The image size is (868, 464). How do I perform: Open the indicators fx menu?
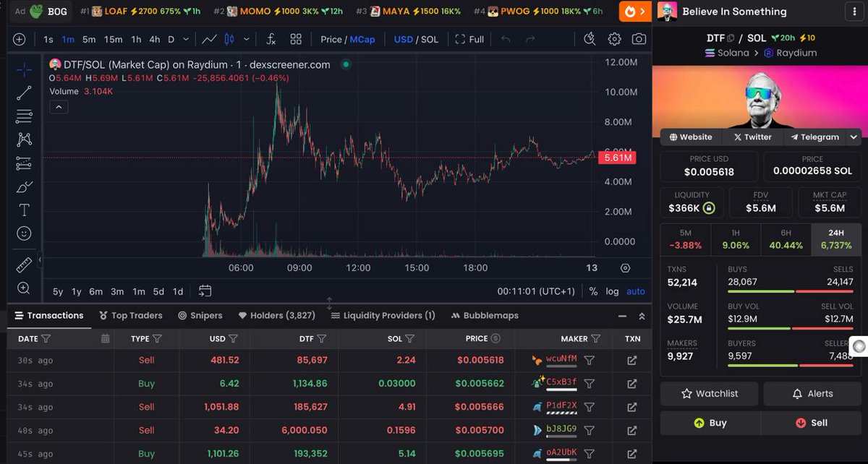point(271,39)
